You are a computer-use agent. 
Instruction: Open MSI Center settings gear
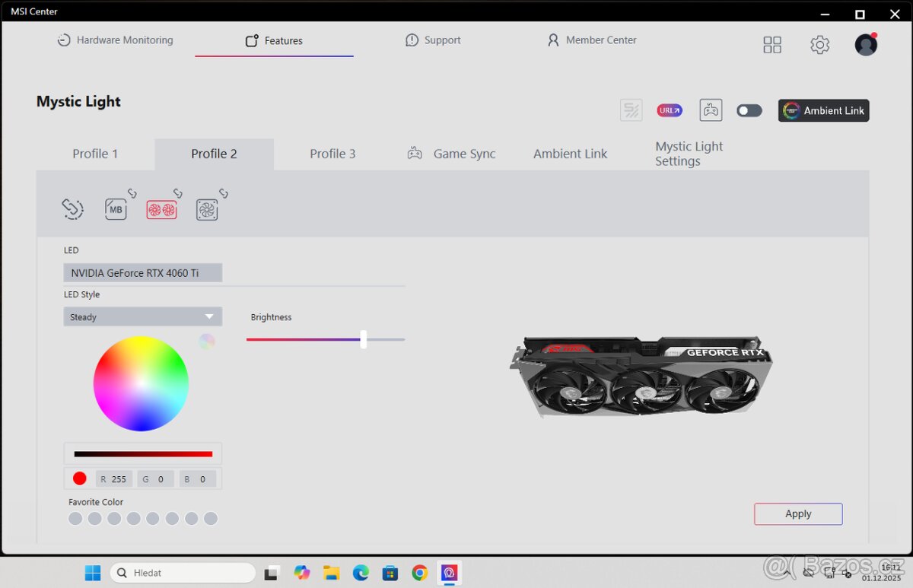[x=819, y=45]
